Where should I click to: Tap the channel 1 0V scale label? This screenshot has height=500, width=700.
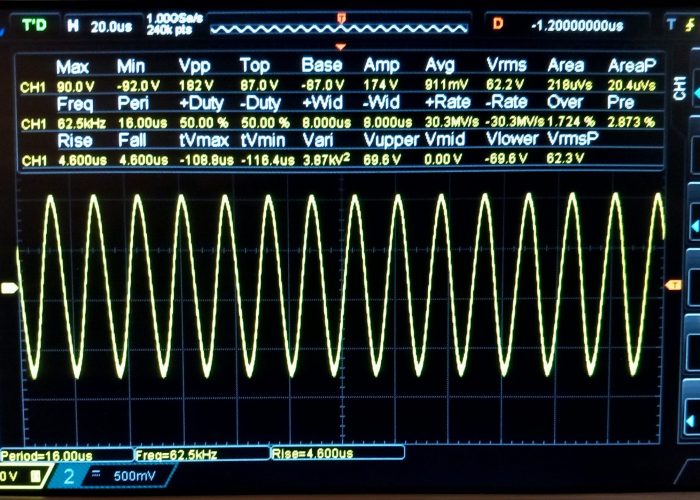point(8,476)
